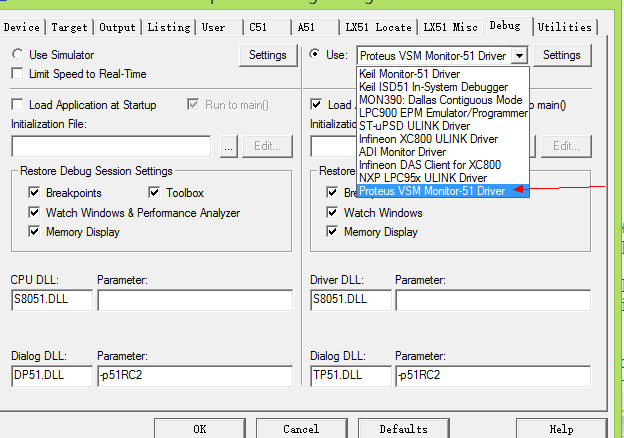Open the C51 tab
Viewport: 624px width, 438px height.
tap(267, 27)
